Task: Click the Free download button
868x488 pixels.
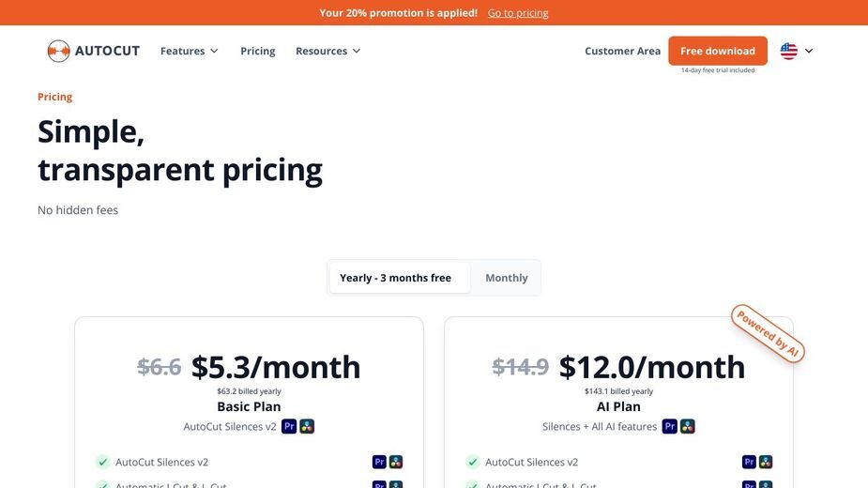Action: click(x=718, y=51)
